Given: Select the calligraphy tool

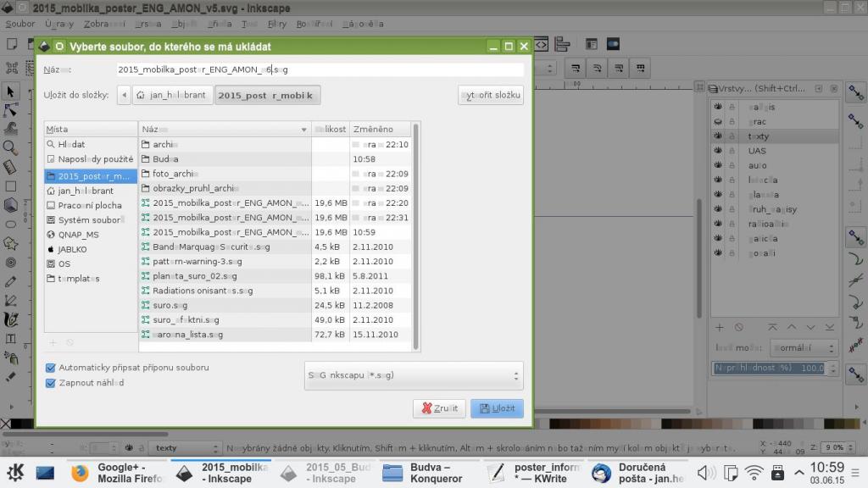Looking at the screenshot, I should 10,319.
